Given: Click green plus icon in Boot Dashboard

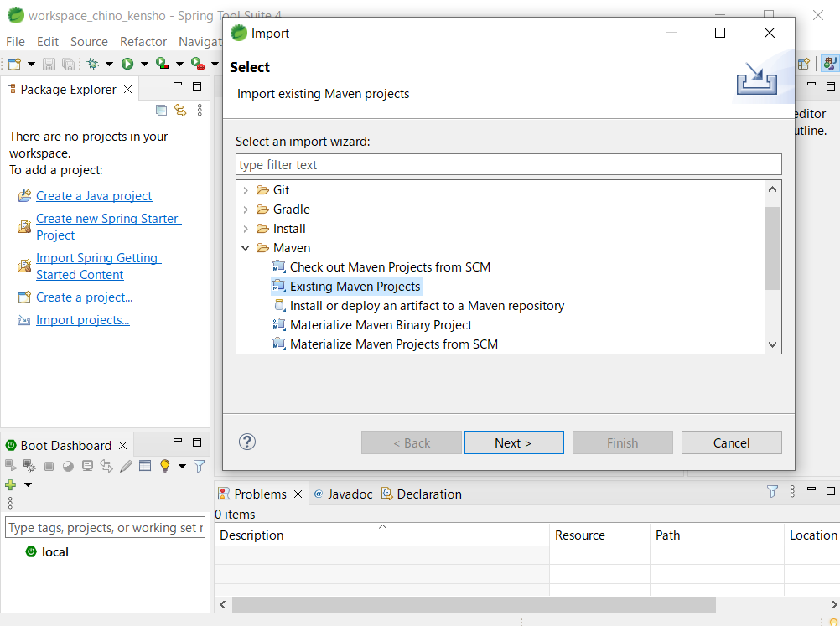Looking at the screenshot, I should (x=11, y=484).
